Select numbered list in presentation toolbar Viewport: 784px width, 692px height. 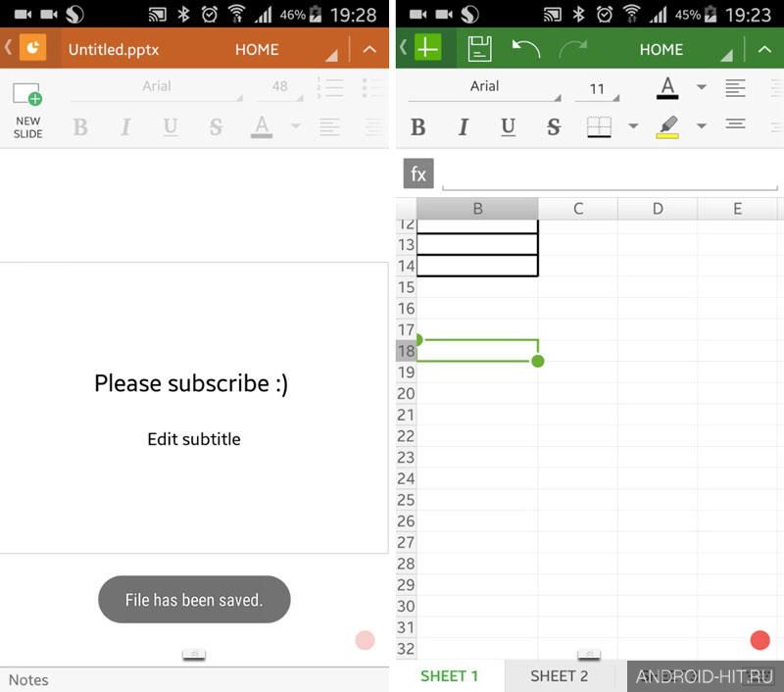pyautogui.click(x=330, y=88)
